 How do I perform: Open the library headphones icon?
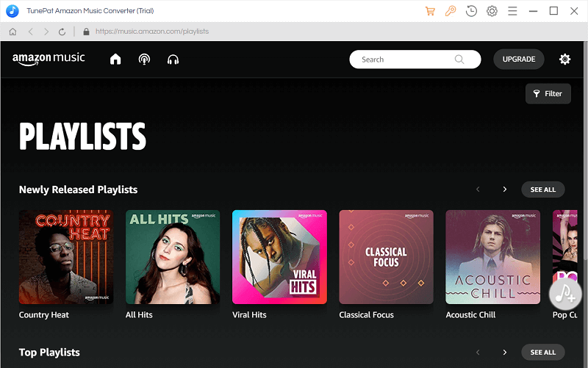click(x=173, y=59)
